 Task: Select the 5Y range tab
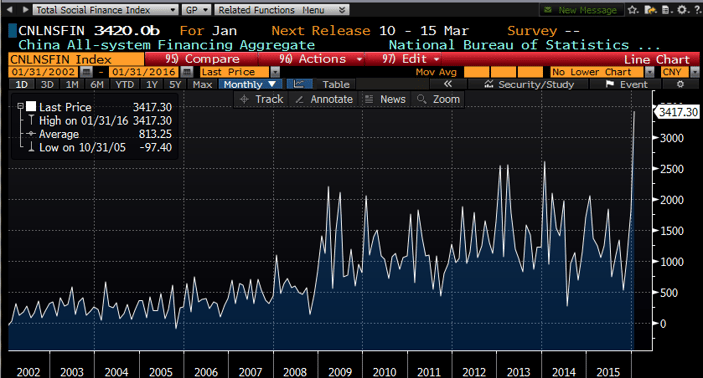175,84
